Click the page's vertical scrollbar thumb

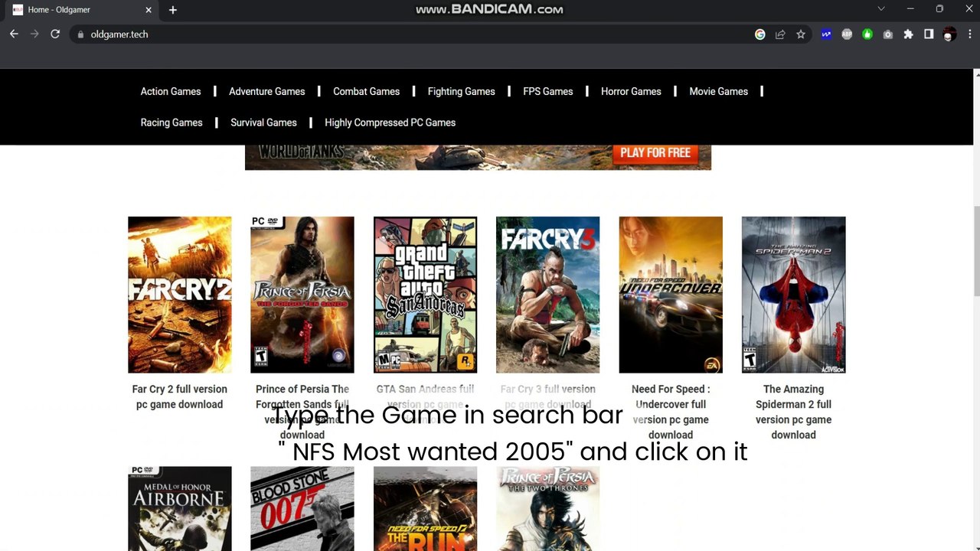[977, 251]
